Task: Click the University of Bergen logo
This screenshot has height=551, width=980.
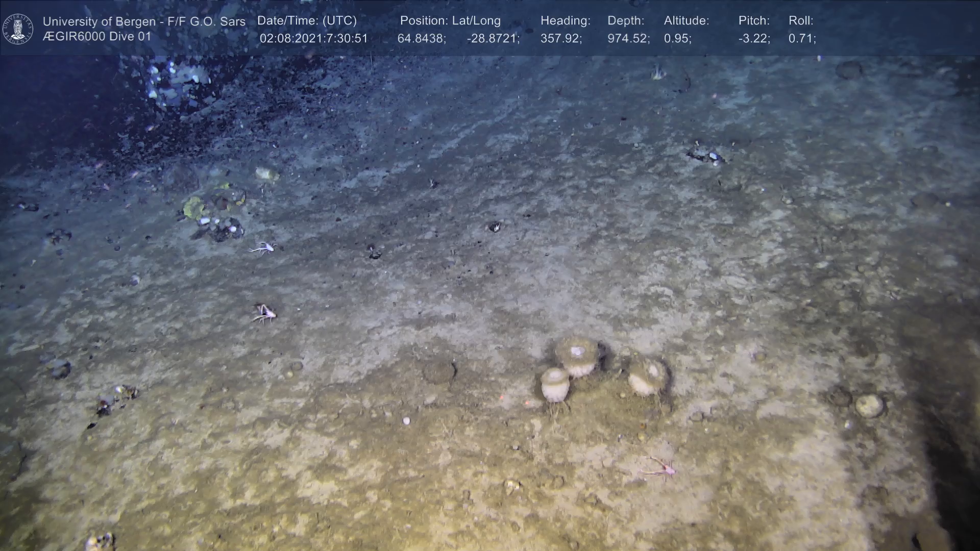Action: coord(18,29)
